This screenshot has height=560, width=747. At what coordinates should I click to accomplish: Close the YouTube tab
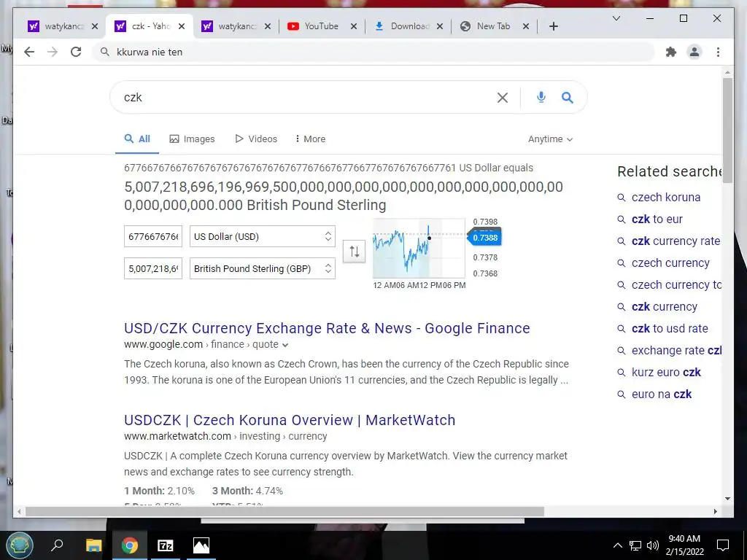tap(354, 26)
